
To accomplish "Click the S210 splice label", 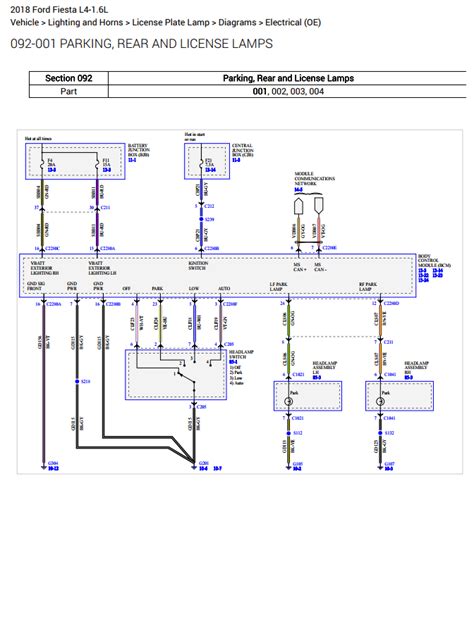I will pyautogui.click(x=86, y=381).
